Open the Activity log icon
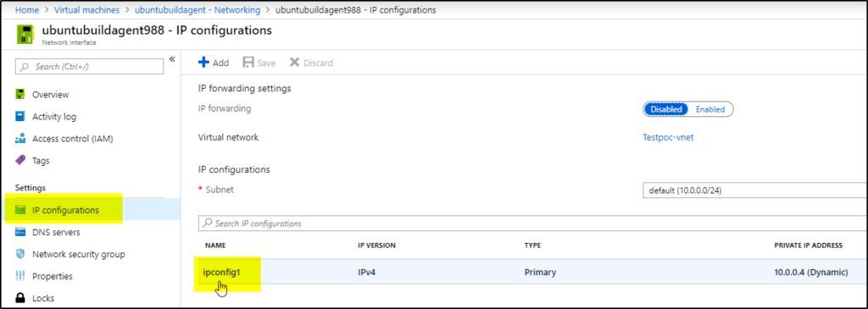This screenshot has height=309, width=868. point(20,117)
